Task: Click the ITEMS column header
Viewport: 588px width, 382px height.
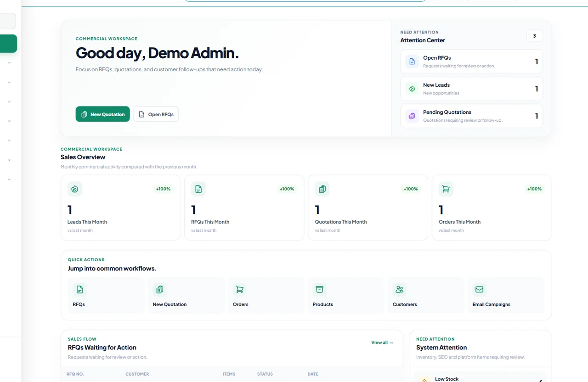Action: pyautogui.click(x=229, y=374)
